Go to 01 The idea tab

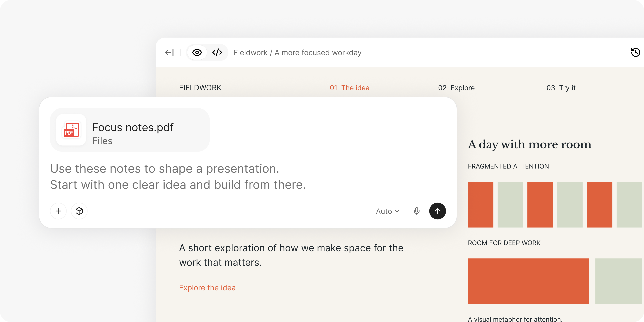click(x=350, y=88)
